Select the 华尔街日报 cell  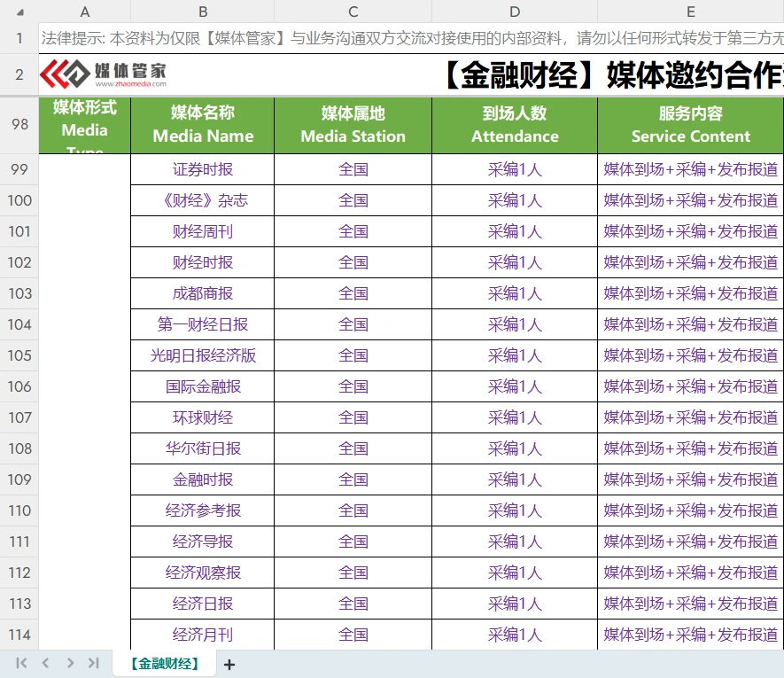click(203, 448)
